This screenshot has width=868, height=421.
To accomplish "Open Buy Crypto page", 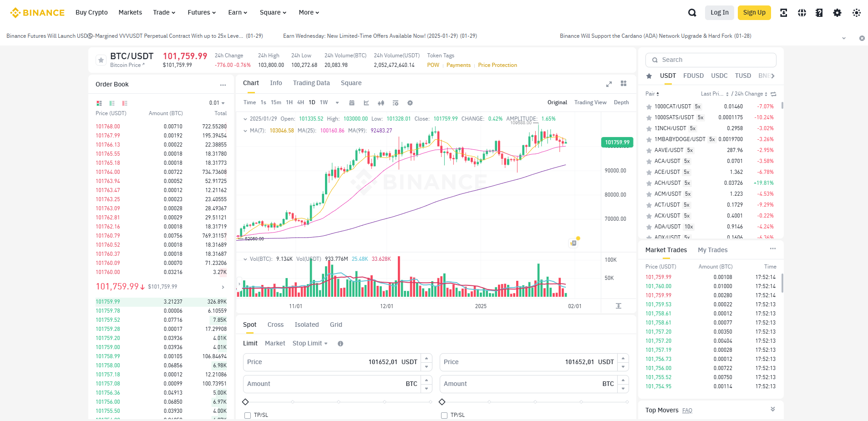I will tap(91, 12).
